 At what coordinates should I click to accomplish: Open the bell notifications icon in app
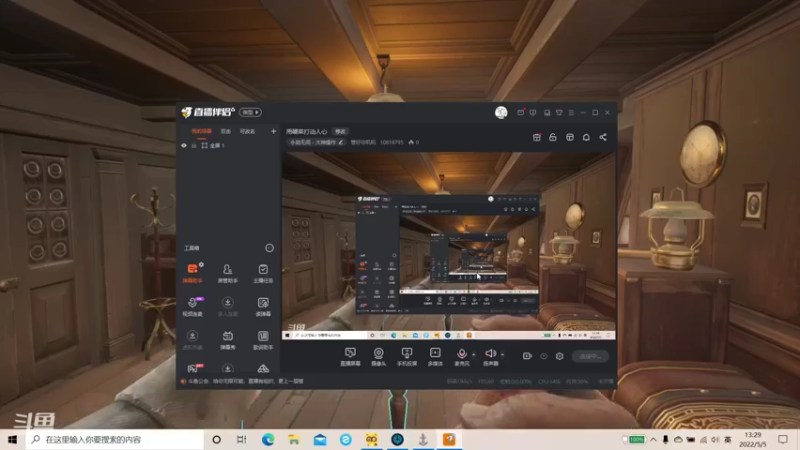coord(586,137)
